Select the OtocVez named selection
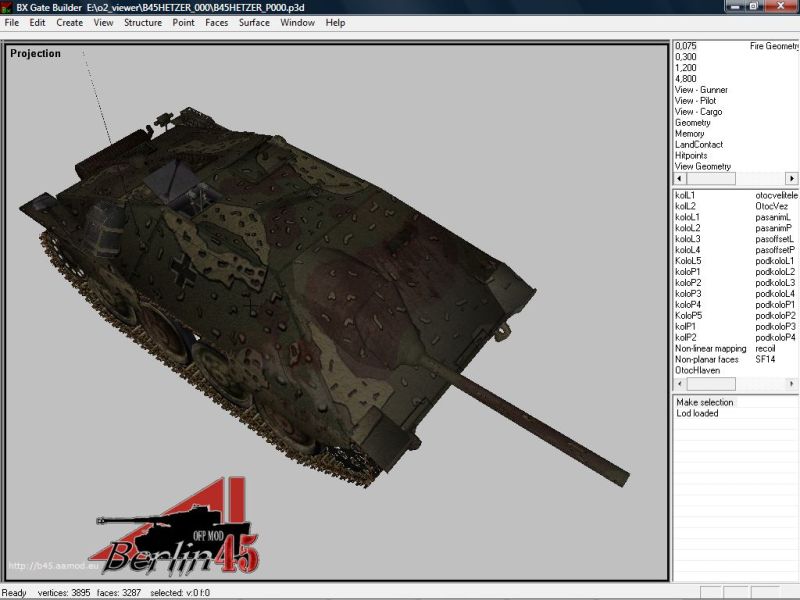 772,206
